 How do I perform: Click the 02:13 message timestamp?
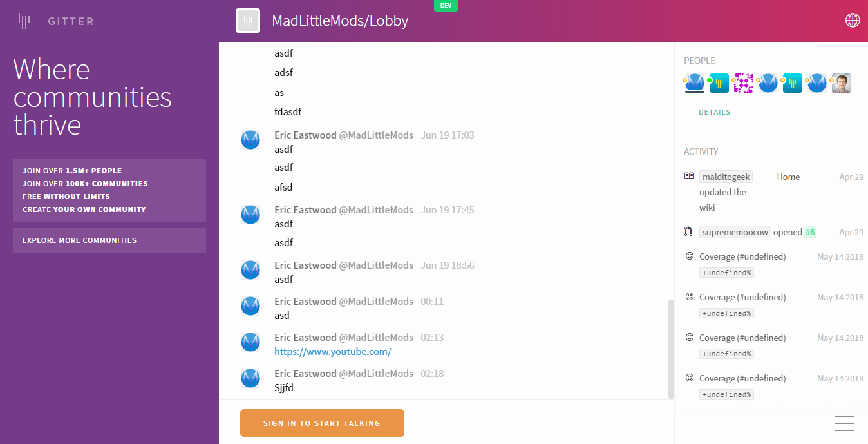pyautogui.click(x=432, y=338)
